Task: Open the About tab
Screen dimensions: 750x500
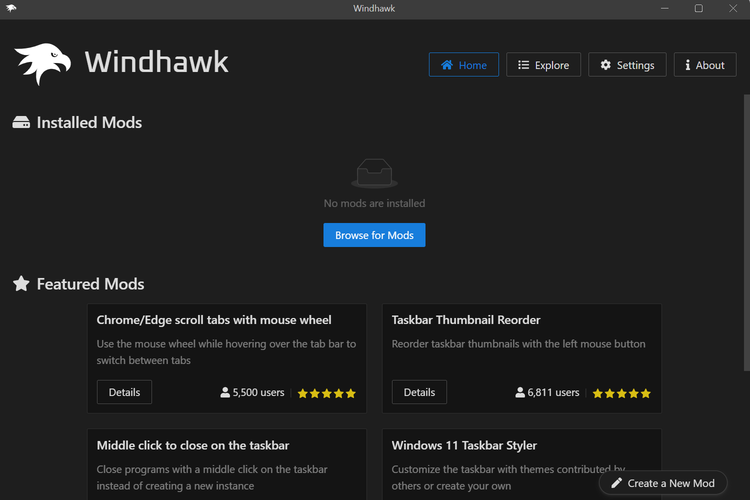Action: (705, 65)
